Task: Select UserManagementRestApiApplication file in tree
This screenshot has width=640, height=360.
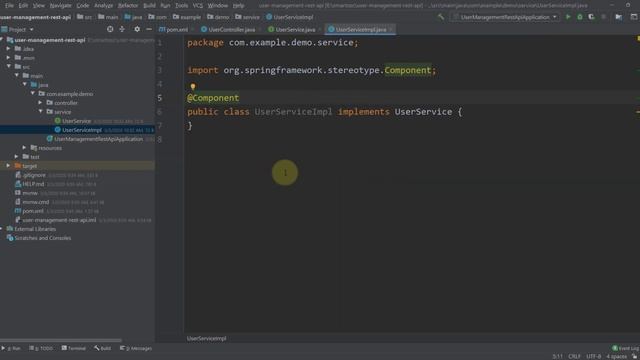Action: [98, 139]
